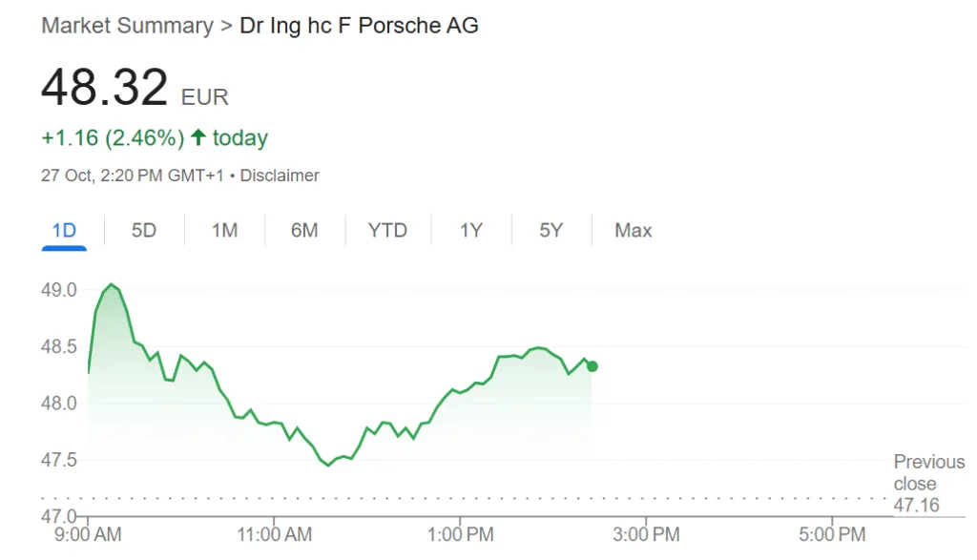The image size is (977, 560).
Task: Click the 11:00 AM time axis label
Action: [274, 534]
